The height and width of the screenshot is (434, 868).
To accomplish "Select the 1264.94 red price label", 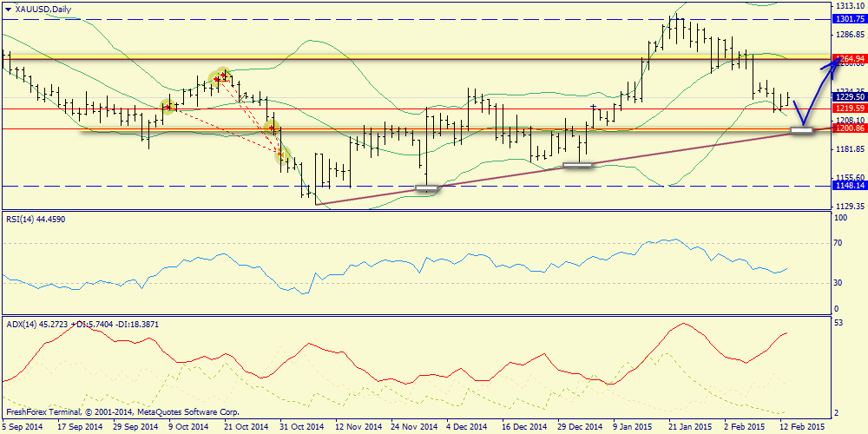I will [x=849, y=59].
